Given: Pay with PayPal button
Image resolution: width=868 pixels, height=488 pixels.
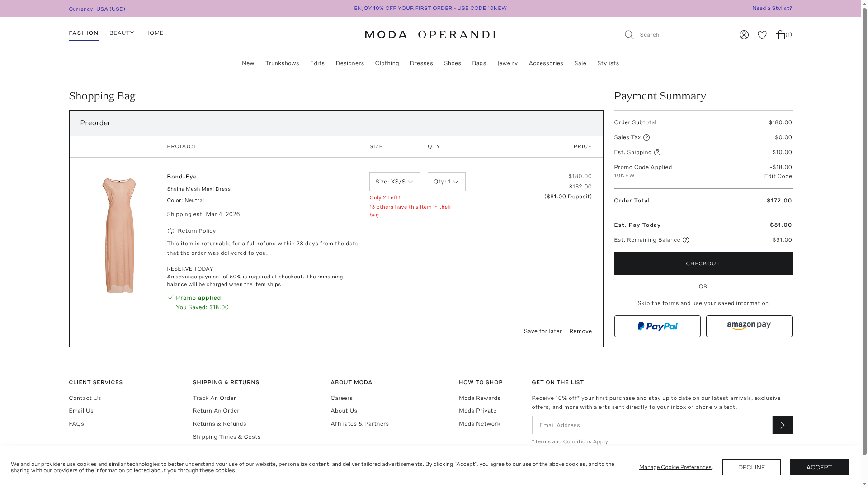Looking at the screenshot, I should [657, 326].
